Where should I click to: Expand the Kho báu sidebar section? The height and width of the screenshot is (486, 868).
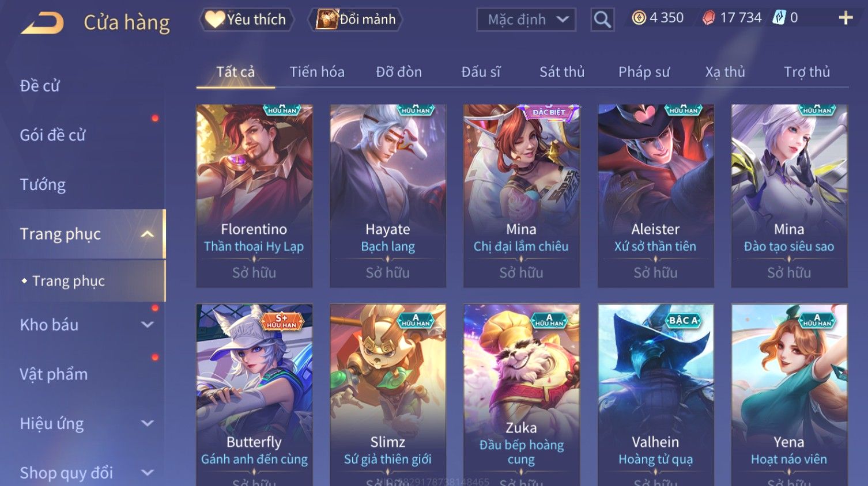coord(148,325)
